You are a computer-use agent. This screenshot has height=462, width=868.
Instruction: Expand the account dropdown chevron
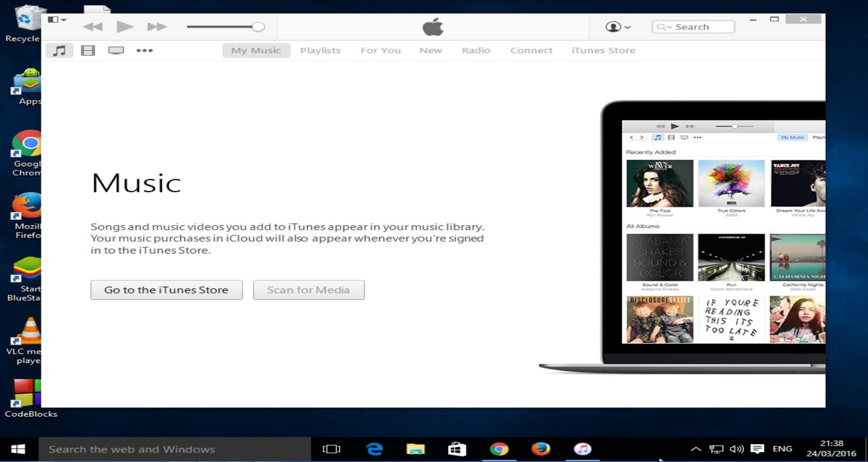(x=628, y=27)
